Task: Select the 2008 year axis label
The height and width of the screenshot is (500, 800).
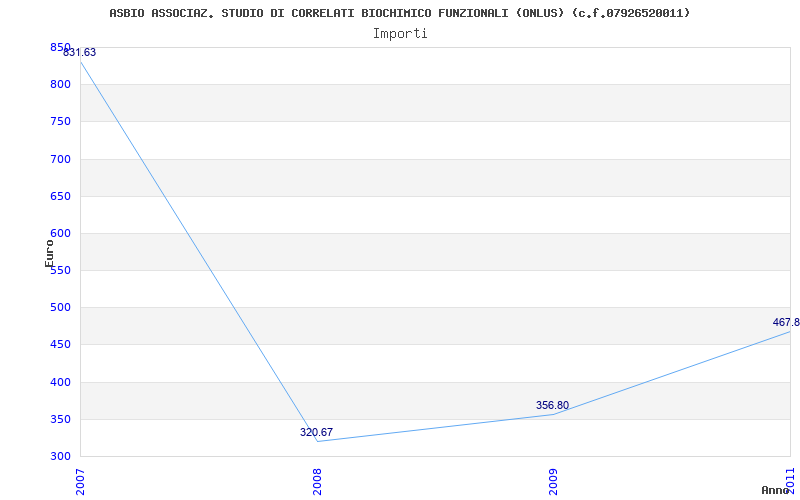Action: pos(317,482)
